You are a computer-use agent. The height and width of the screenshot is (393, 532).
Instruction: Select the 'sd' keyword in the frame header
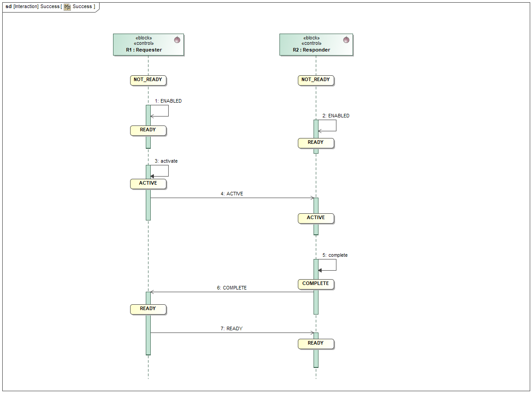(x=9, y=7)
